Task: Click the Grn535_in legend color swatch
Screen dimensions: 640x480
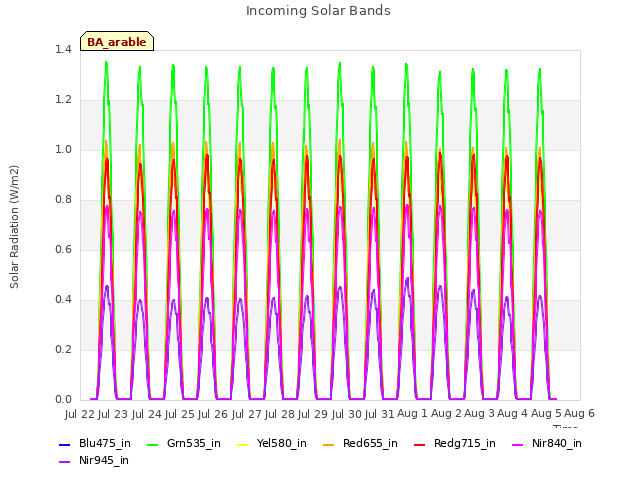Action: tap(152, 444)
